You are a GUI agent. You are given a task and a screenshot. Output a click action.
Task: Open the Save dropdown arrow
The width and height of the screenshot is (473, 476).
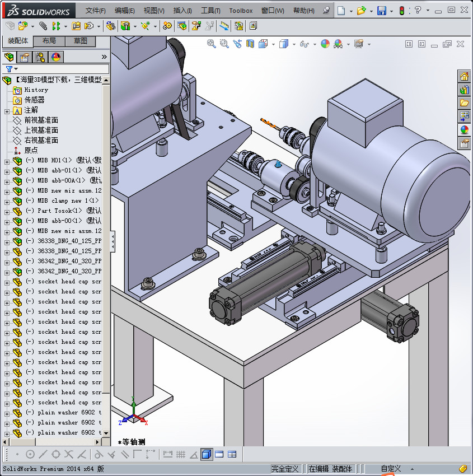click(391, 11)
